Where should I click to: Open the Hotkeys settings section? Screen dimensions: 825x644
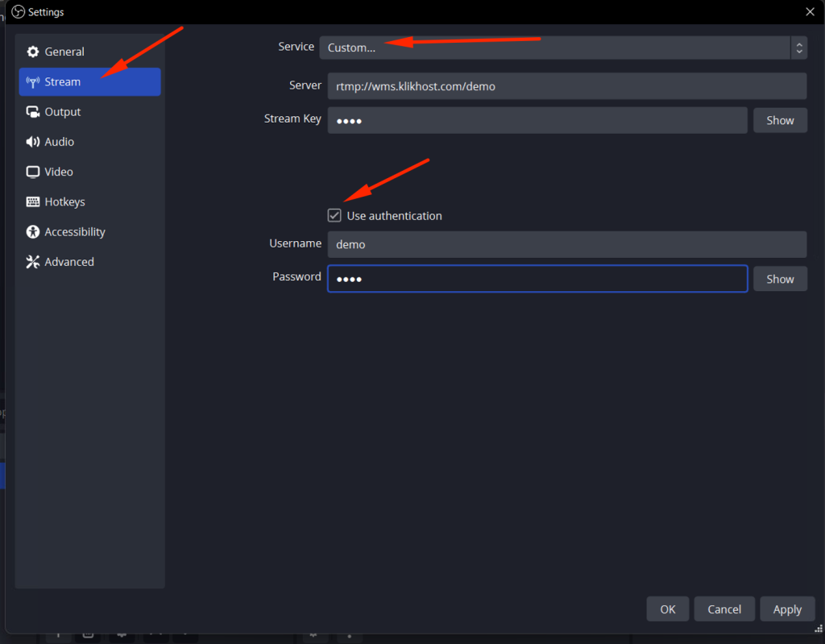tap(89, 202)
